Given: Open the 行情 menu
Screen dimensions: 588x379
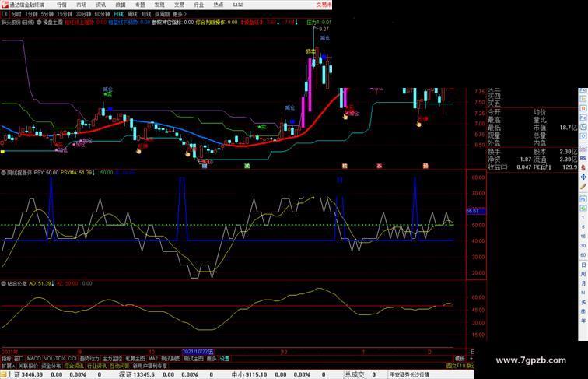Looking at the screenshot, I should pyautogui.click(x=61, y=5).
